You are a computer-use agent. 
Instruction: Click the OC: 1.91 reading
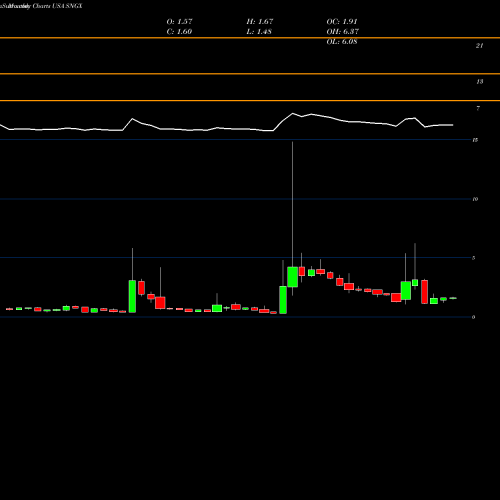(342, 22)
